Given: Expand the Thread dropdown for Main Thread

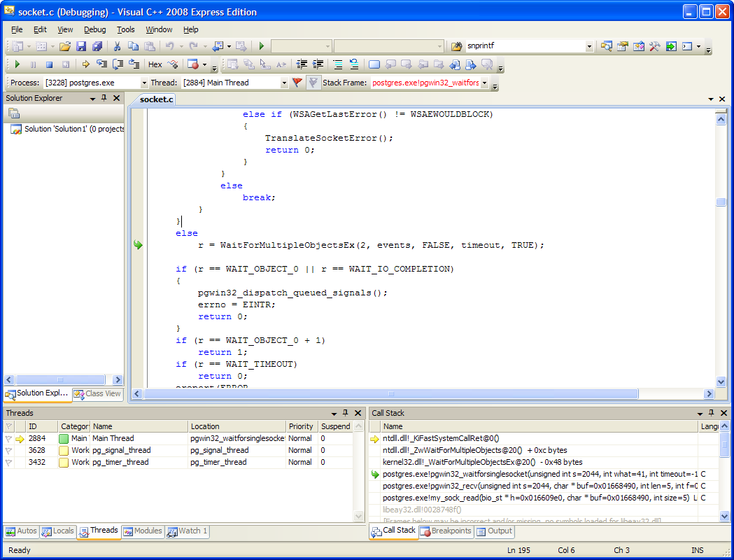Looking at the screenshot, I should point(284,83).
